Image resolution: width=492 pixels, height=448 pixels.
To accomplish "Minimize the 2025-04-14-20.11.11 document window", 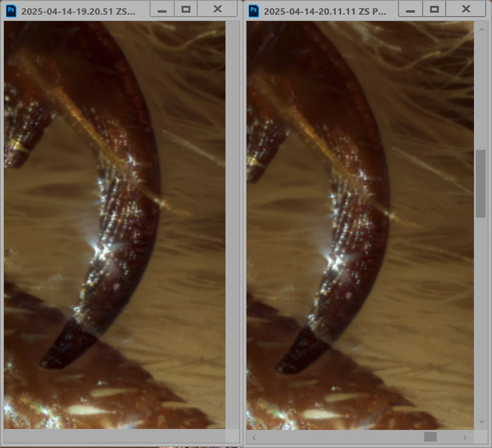I will [x=410, y=9].
